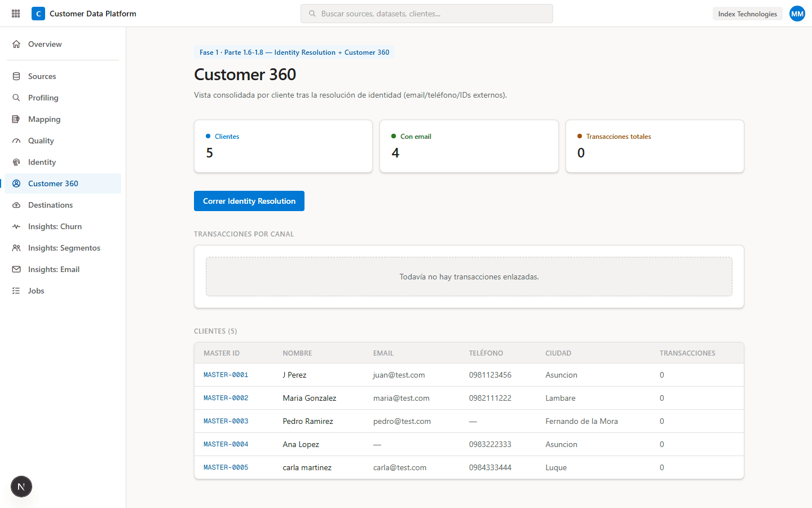This screenshot has width=812, height=508.
Task: Open the MASTER-0005 link
Action: (226, 467)
